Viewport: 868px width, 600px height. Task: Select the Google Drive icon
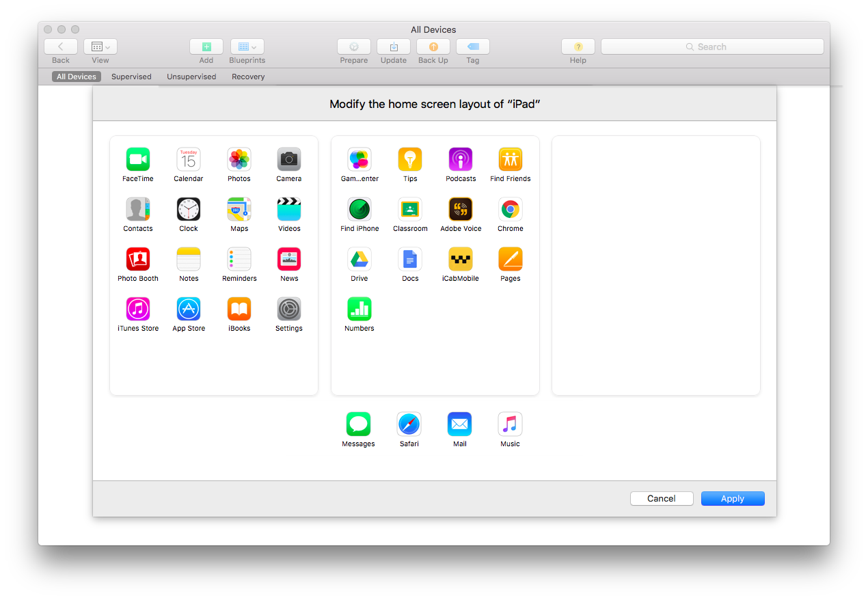coord(360,259)
